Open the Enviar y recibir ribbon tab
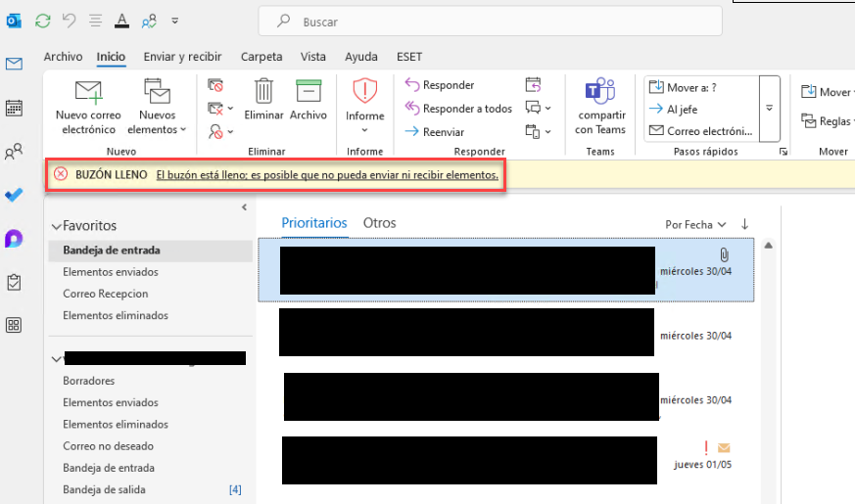Image resolution: width=855 pixels, height=504 pixels. (x=182, y=57)
